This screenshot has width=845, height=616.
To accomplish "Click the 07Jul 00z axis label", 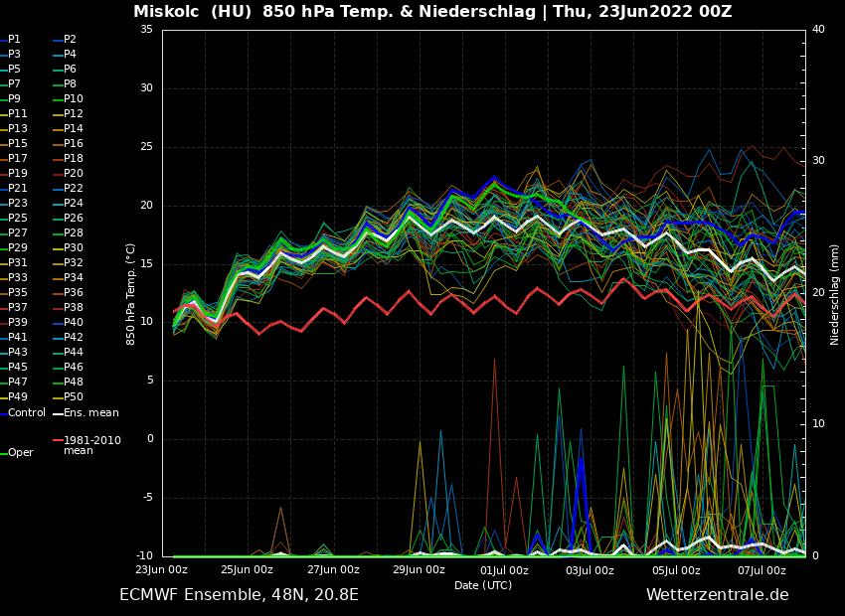I will tap(762, 570).
